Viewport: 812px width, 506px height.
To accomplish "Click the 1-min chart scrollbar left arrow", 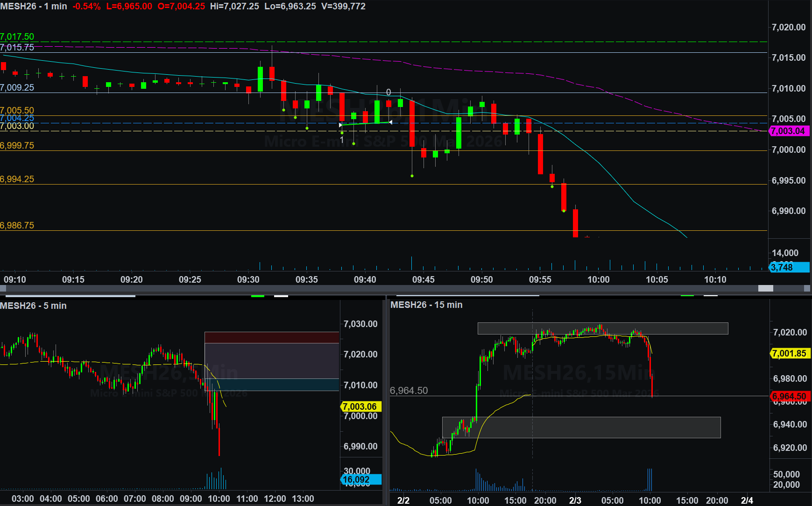I will 3,288.
